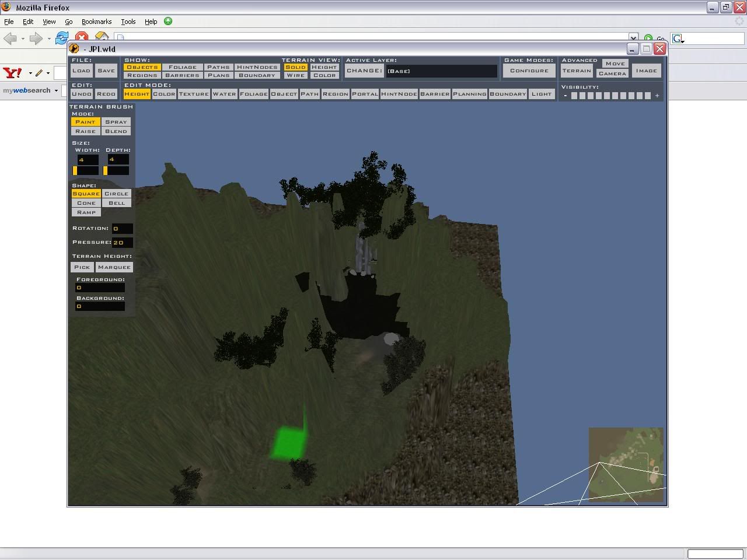Activate Marquee terrain height tool
This screenshot has width=747, height=560.
tap(114, 267)
